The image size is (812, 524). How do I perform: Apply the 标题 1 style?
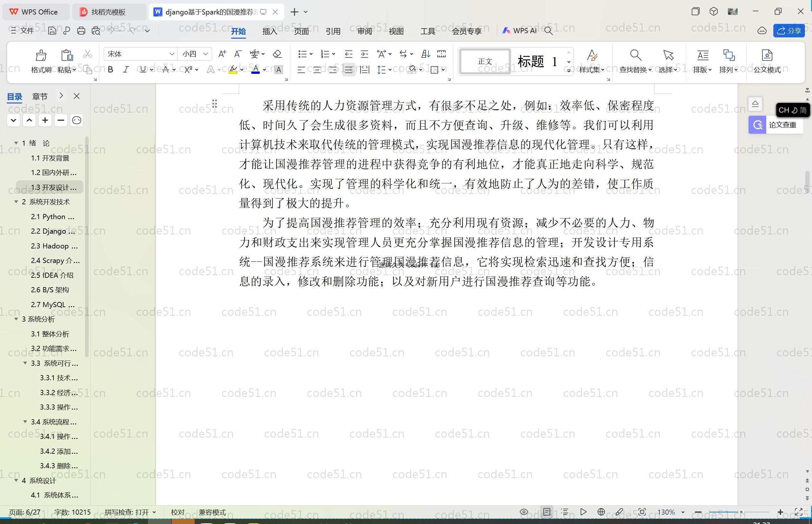537,62
